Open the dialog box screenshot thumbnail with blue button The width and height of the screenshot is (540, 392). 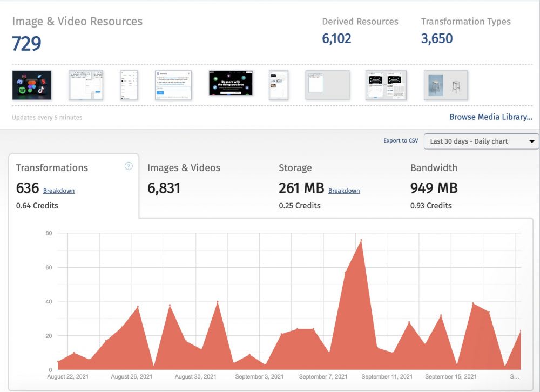coord(173,85)
